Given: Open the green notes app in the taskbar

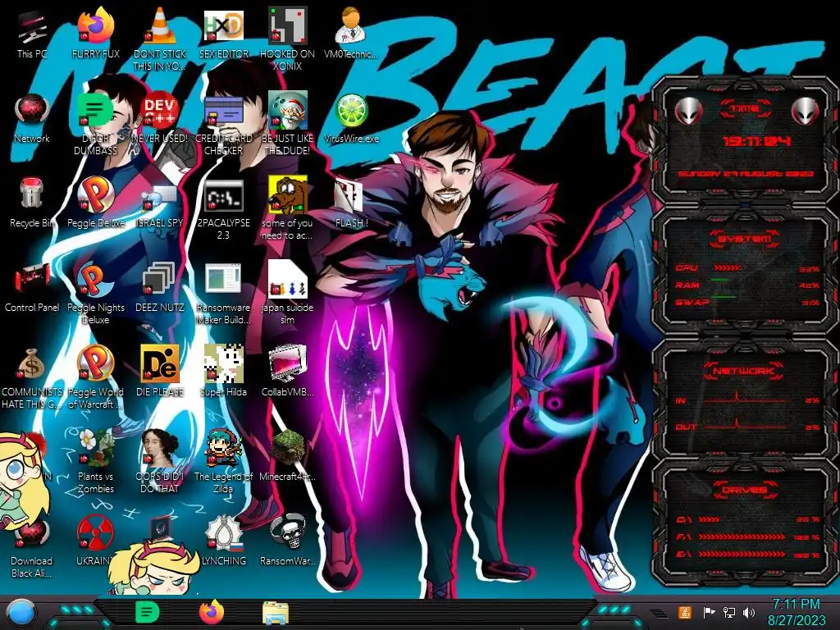Looking at the screenshot, I should coord(147,612).
